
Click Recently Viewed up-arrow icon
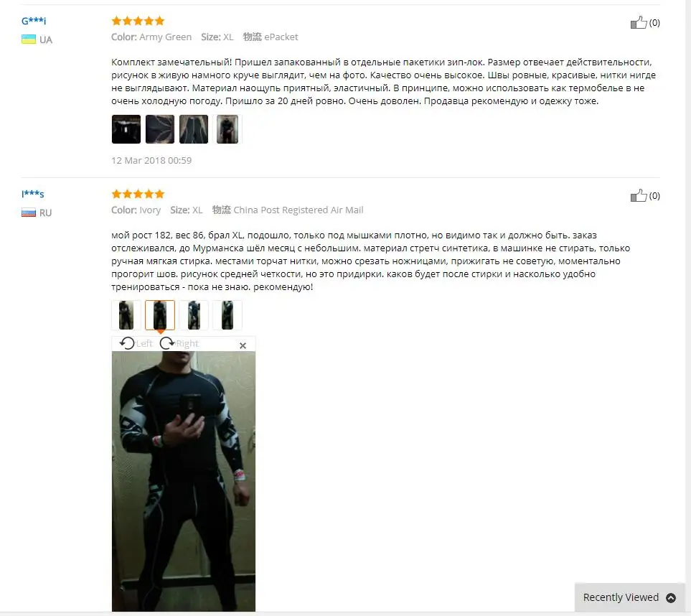click(671, 598)
